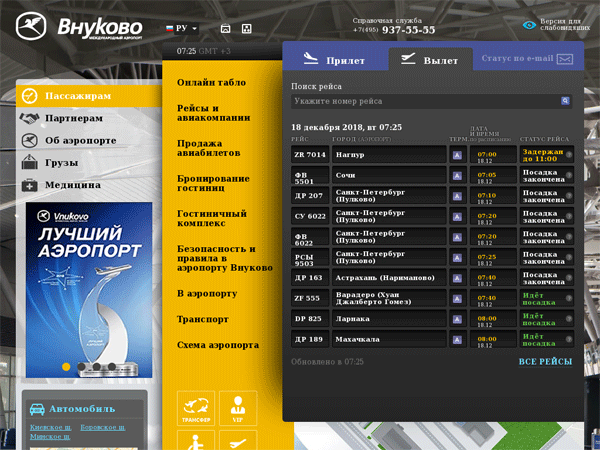Screen dimensions: 600x450
Task: Open Схема аэропорта link
Action: [218, 345]
